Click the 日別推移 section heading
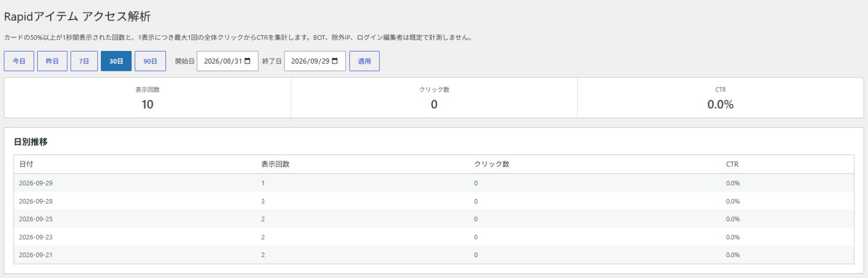 coord(31,142)
